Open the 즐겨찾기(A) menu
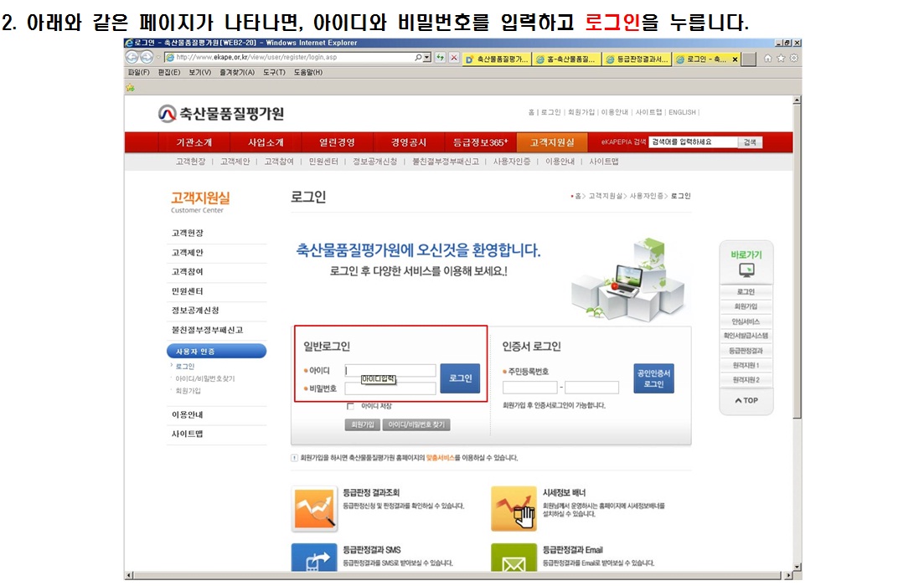Screen dimensions: 924x586 [x=236, y=73]
